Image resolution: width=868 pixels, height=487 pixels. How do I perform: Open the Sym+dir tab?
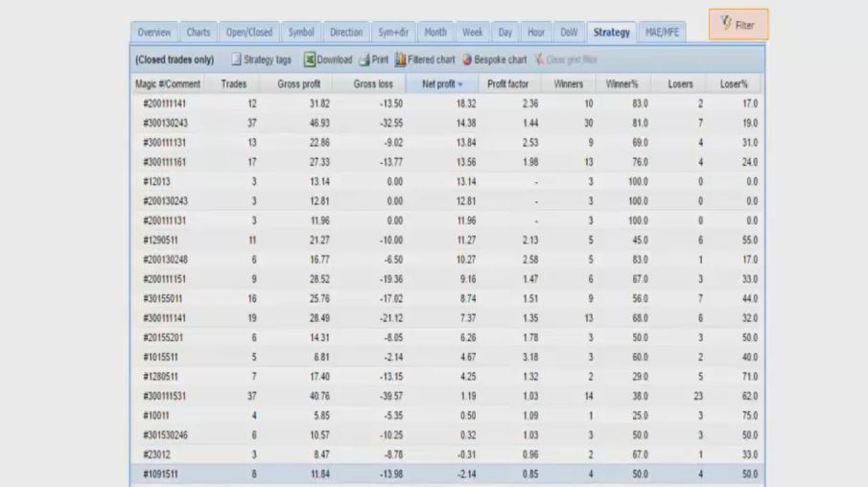[x=393, y=32]
